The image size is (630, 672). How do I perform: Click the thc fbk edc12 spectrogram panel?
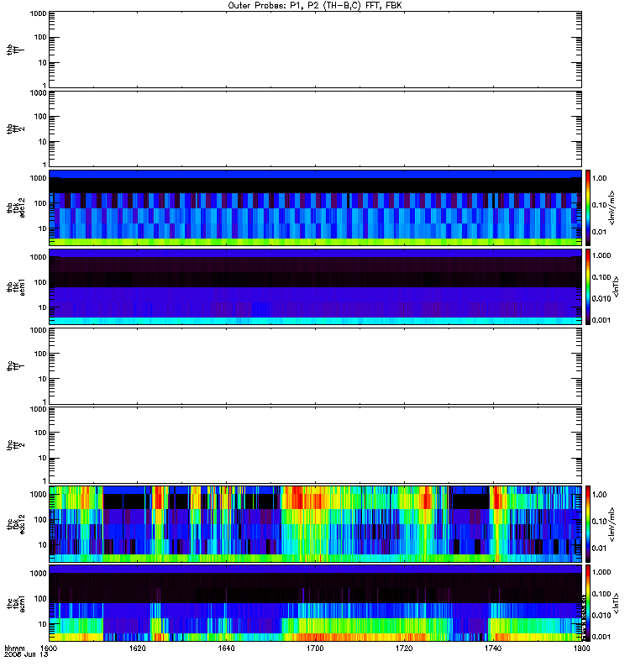click(x=315, y=524)
